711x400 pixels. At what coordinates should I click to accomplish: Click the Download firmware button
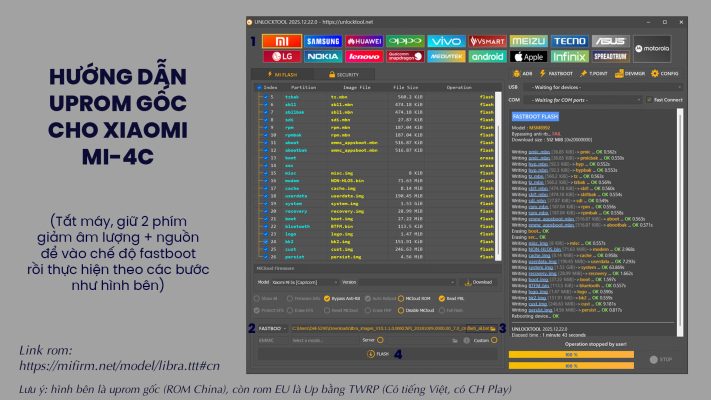(x=480, y=282)
